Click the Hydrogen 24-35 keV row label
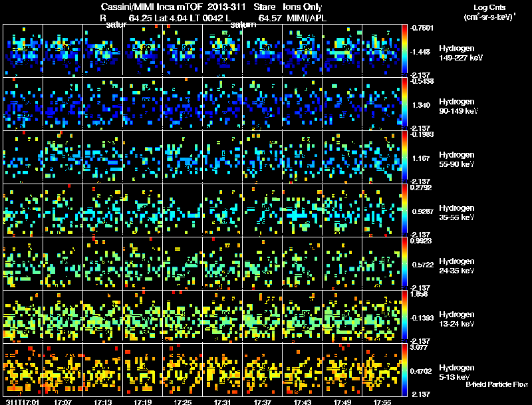532x405 pixels. tap(456, 266)
